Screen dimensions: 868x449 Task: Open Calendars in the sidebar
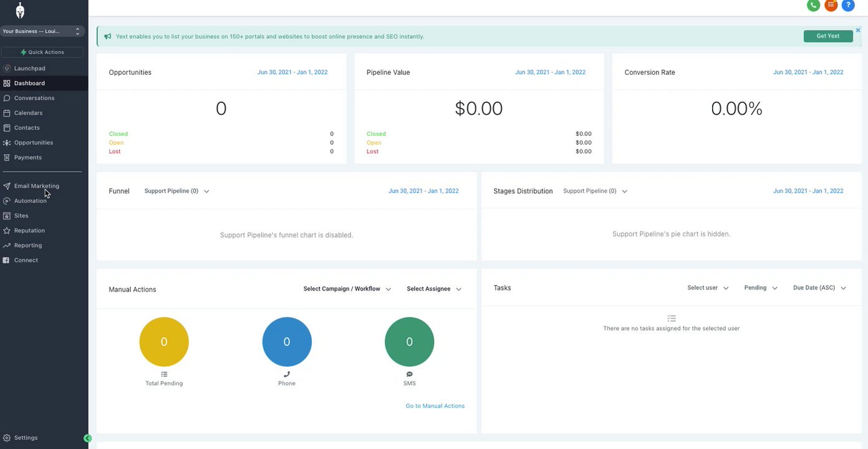(28, 113)
